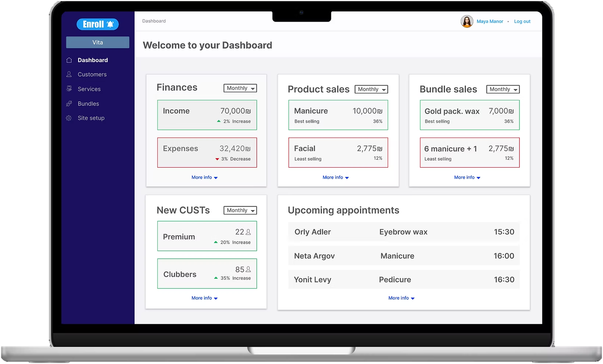Open the Bundle sales Monthly dropdown

coord(503,89)
